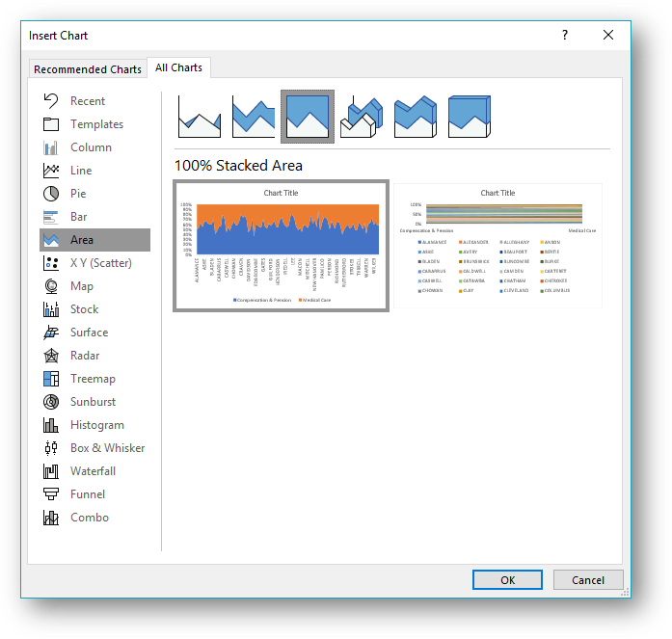Viewport: 672px width, 639px height.
Task: Click the All Charts tab
Action: click(x=178, y=67)
